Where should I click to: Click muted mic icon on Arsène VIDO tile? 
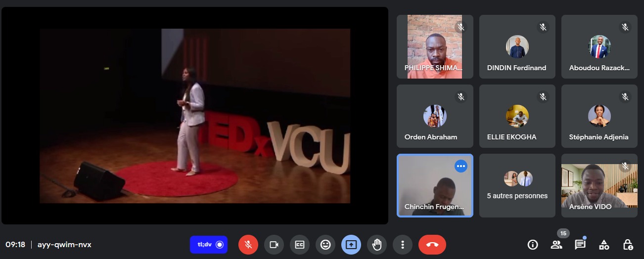point(625,166)
